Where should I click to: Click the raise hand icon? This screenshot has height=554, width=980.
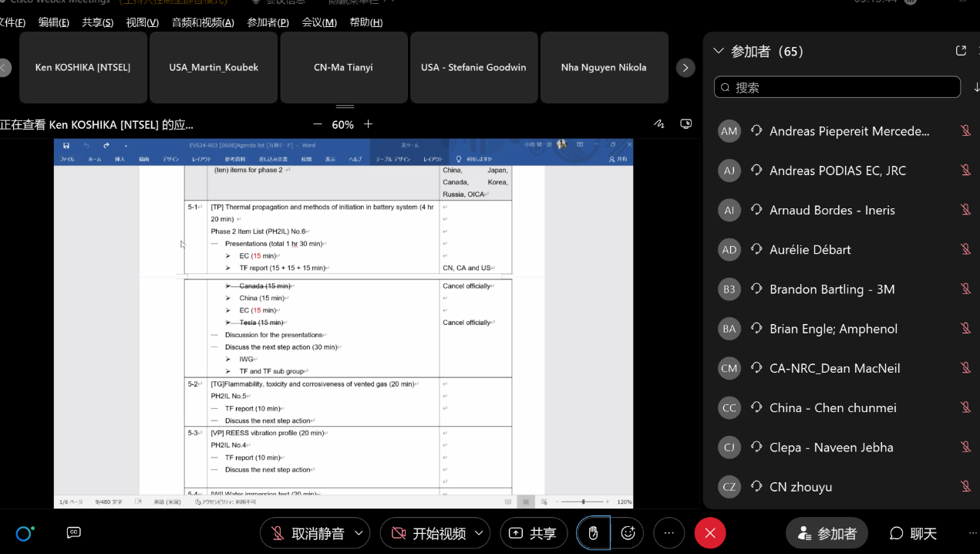(593, 533)
